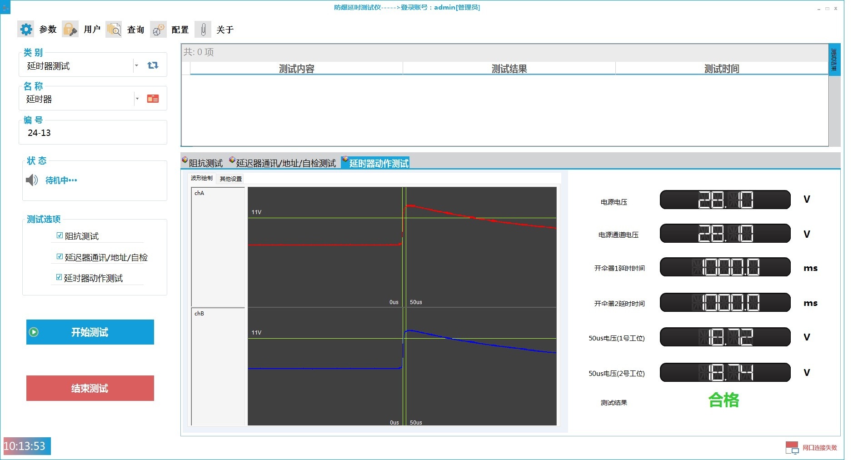The image size is (868, 460).
Task: Click the 测试时间 column header
Action: [x=722, y=69]
